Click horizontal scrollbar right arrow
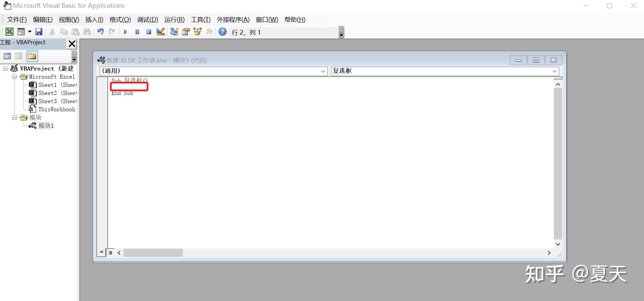 [x=549, y=253]
